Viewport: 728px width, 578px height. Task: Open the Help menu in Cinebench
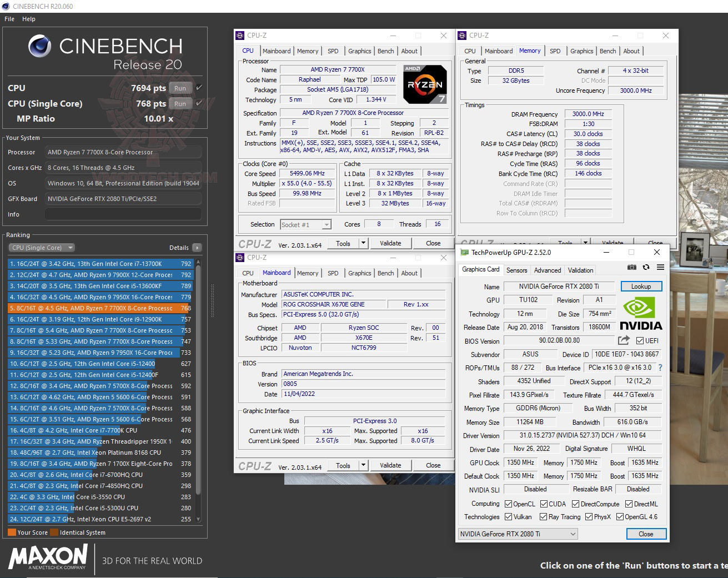(29, 19)
